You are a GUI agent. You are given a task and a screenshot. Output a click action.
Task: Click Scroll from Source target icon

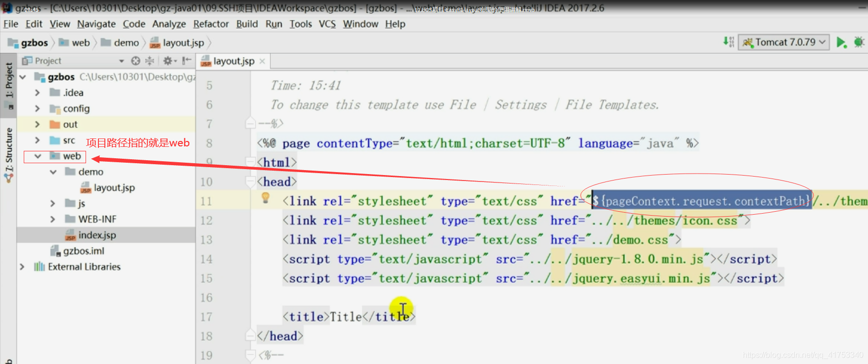[136, 61]
